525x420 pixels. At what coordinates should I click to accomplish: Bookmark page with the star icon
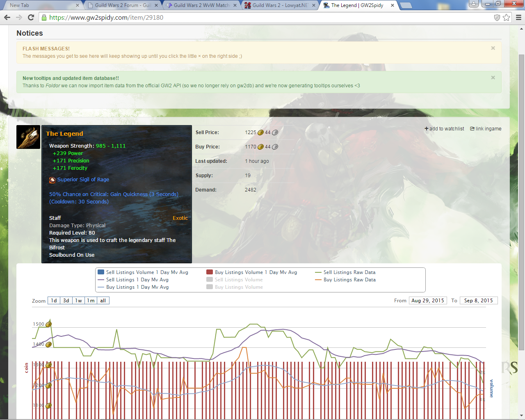pos(507,17)
